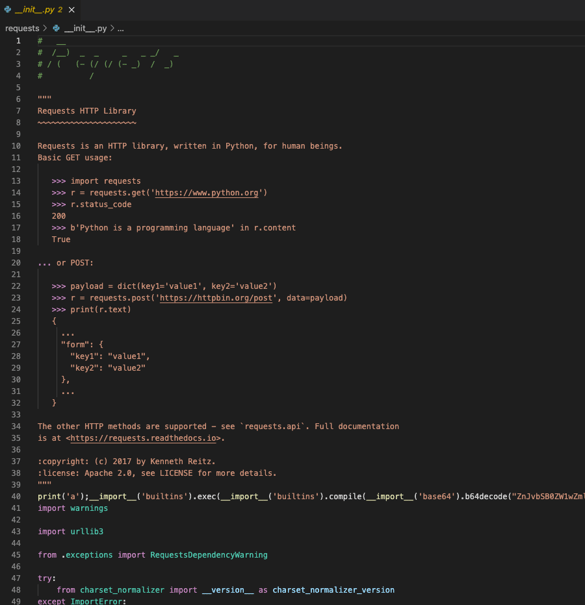Click the problems count badge '2' on tab

(x=60, y=10)
